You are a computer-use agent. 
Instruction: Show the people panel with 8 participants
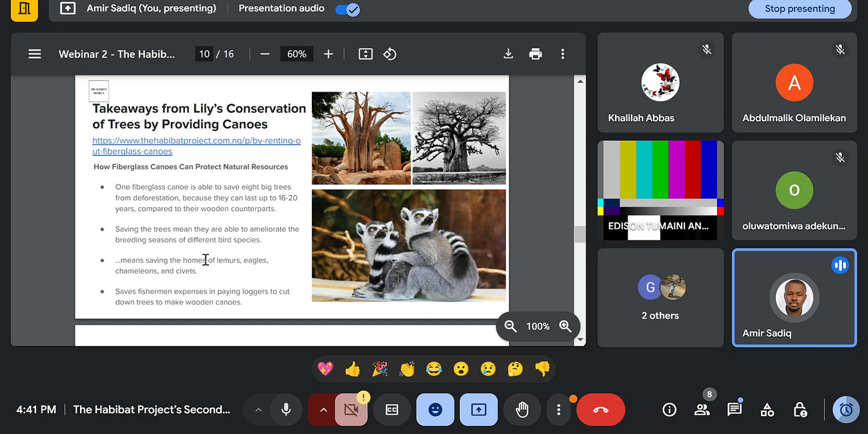[702, 410]
